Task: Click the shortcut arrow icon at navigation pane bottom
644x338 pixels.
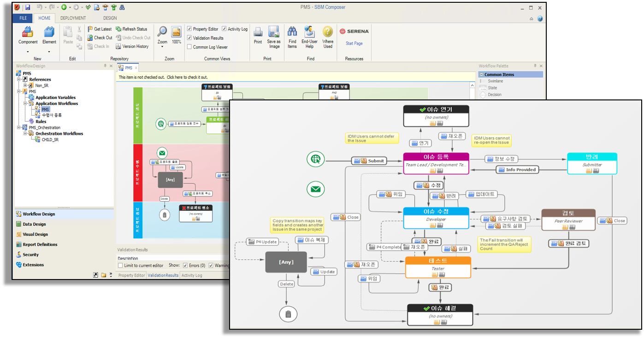Action: (x=95, y=275)
